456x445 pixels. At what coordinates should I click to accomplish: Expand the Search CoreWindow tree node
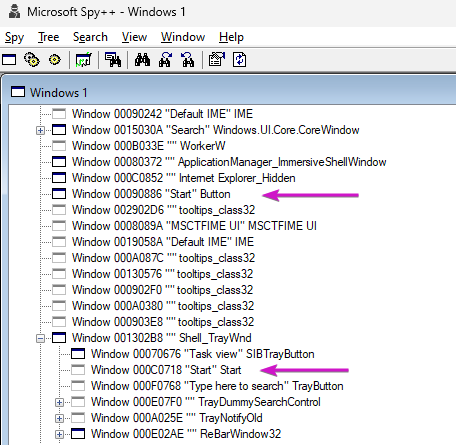pos(40,130)
